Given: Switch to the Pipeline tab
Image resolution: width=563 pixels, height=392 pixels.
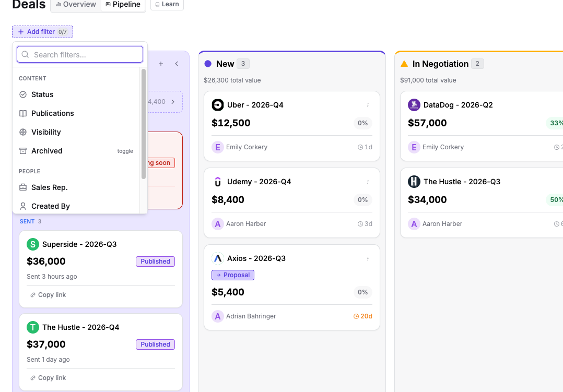Looking at the screenshot, I should pyautogui.click(x=123, y=5).
